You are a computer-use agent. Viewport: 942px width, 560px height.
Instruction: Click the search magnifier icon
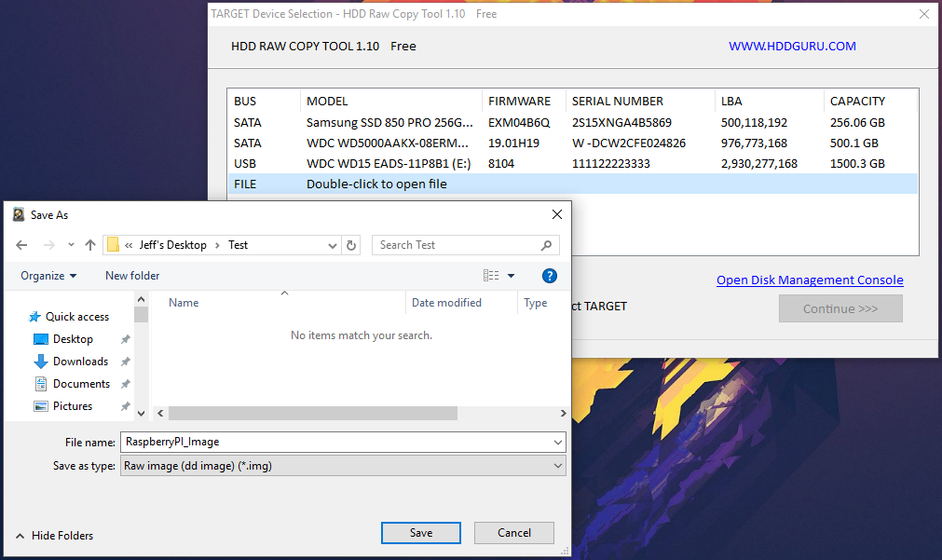tap(546, 245)
